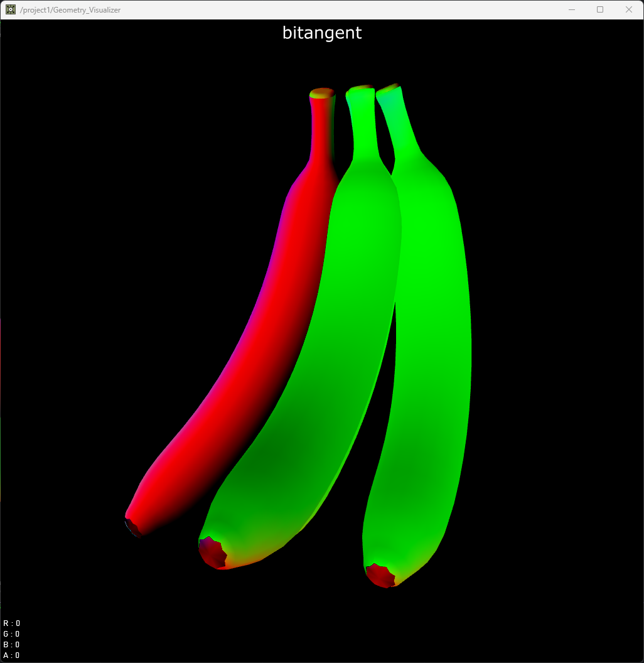Close the Geometry_Visualizer window
This screenshot has height=663, width=644.
click(x=629, y=9)
